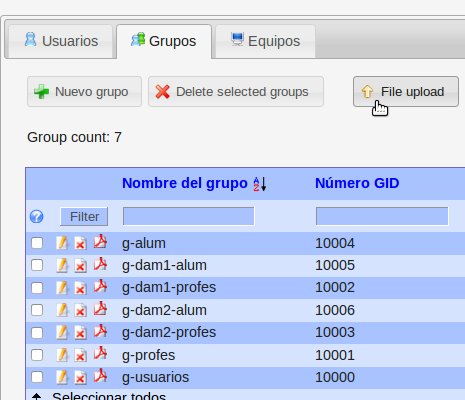465x400 pixels.
Task: Click the Nuevo grupo button
Action: point(84,92)
